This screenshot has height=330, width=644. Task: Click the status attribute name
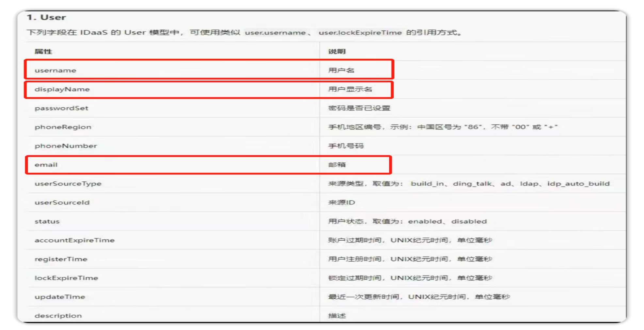click(47, 221)
